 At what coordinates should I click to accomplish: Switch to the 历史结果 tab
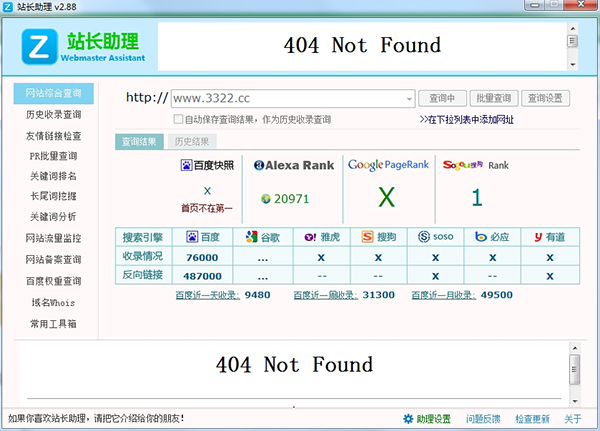(x=192, y=142)
